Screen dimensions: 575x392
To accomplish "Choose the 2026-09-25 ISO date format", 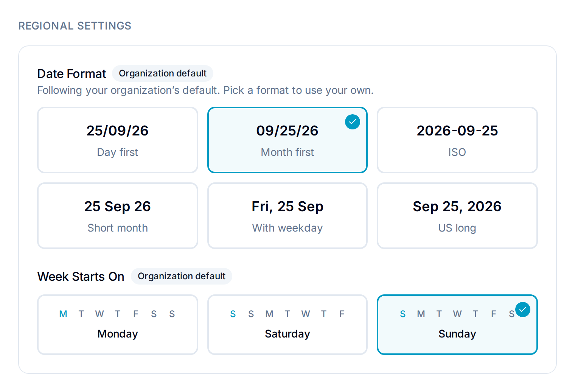I will (457, 140).
